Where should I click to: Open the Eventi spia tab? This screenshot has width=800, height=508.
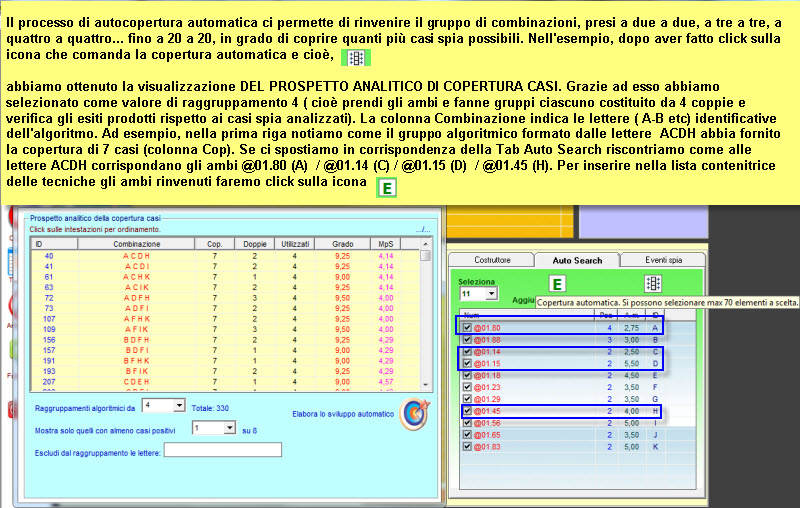(x=663, y=260)
